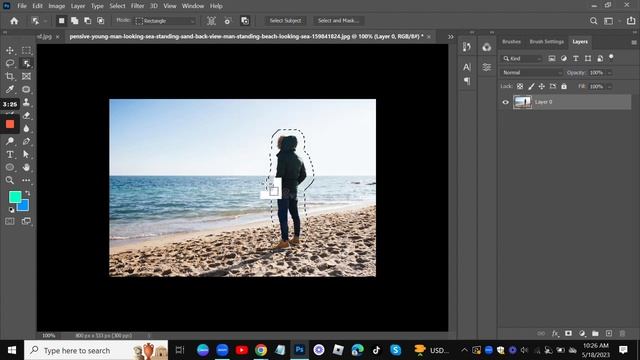This screenshot has height=360, width=640.
Task: Open the Mode Rectangle dropdown
Action: point(165,21)
